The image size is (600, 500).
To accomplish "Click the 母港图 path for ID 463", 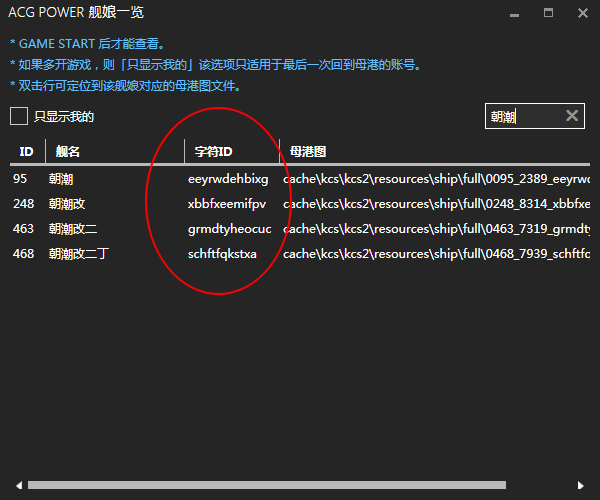I will (435, 229).
